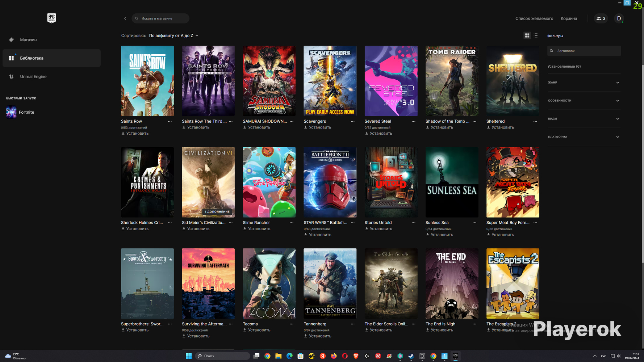The width and height of the screenshot is (644, 362).
Task: Open the Корзина cart
Action: (x=569, y=18)
